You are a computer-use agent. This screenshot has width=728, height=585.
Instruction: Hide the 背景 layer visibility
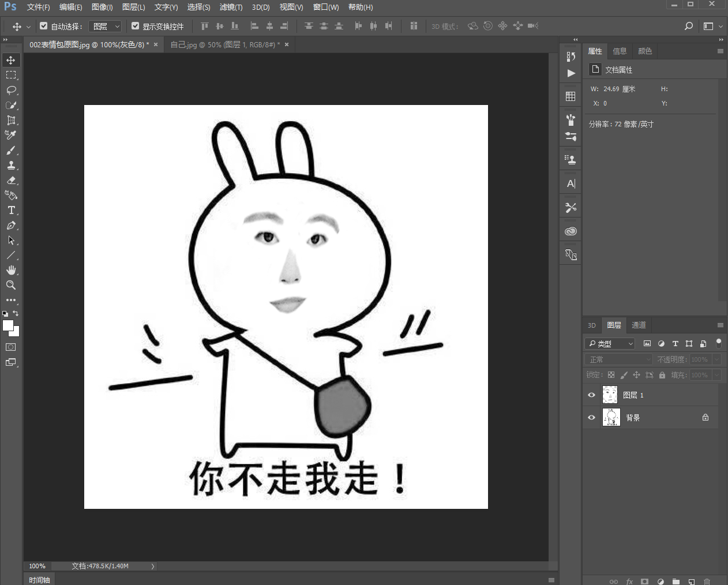591,417
